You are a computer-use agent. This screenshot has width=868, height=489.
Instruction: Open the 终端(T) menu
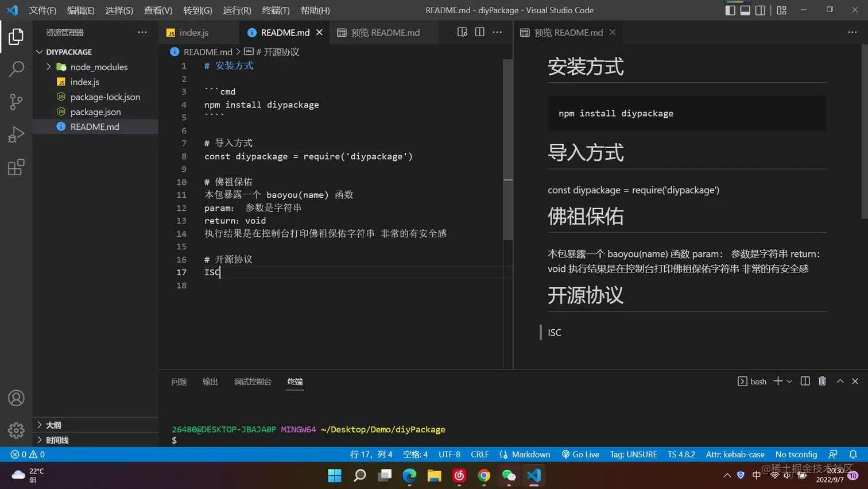click(276, 10)
